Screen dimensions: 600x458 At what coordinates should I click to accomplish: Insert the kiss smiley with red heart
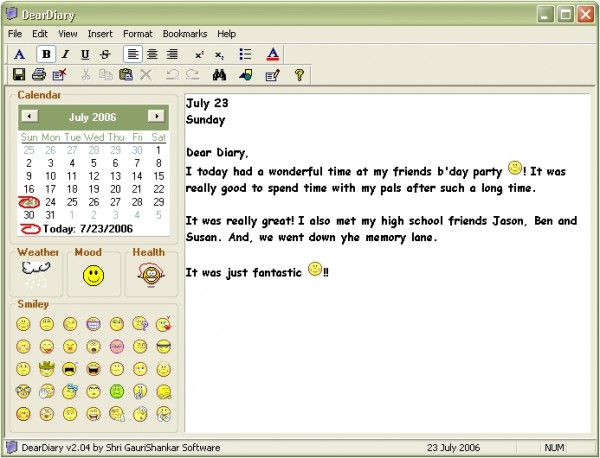[164, 324]
